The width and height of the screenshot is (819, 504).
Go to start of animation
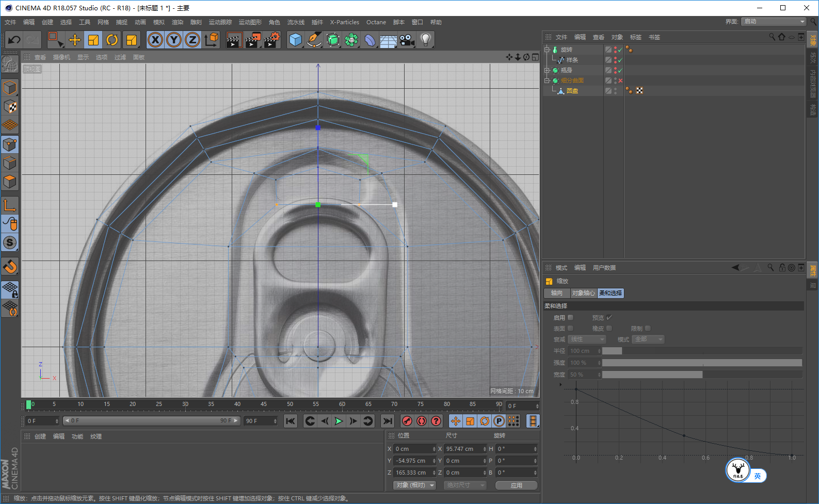point(291,421)
